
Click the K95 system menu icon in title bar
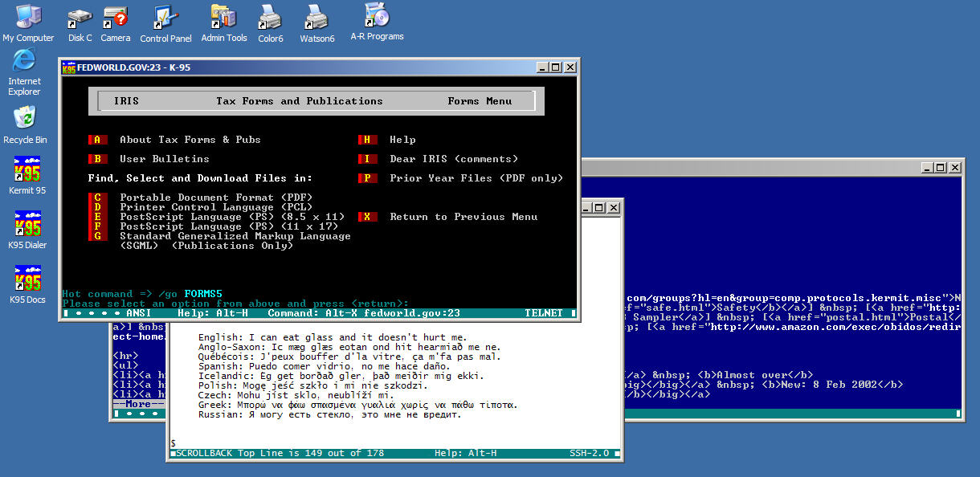pyautogui.click(x=69, y=67)
